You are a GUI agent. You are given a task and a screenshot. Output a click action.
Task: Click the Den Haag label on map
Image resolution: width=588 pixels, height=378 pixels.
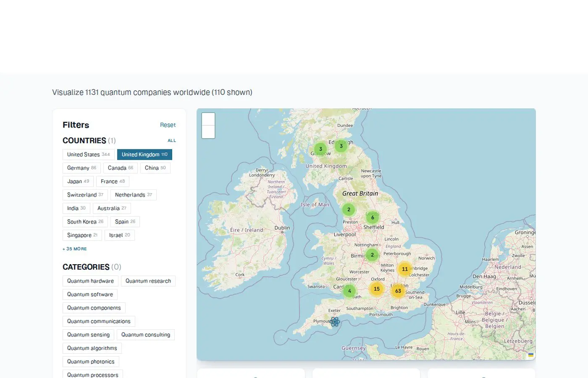(484, 276)
